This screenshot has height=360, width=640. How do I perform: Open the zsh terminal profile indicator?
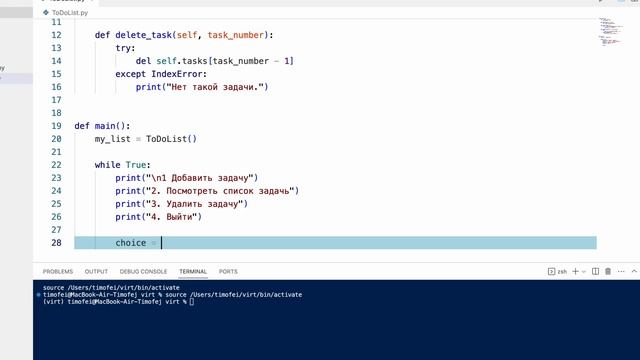(557, 271)
